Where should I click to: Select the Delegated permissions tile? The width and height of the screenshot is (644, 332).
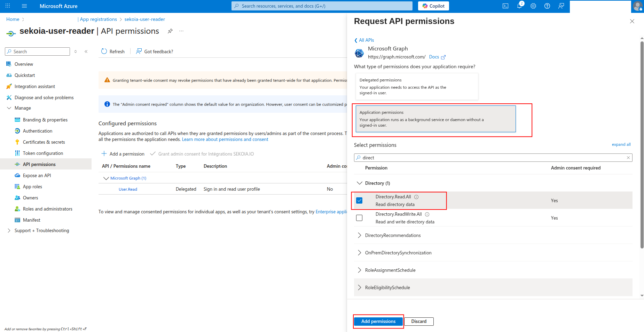pyautogui.click(x=417, y=86)
